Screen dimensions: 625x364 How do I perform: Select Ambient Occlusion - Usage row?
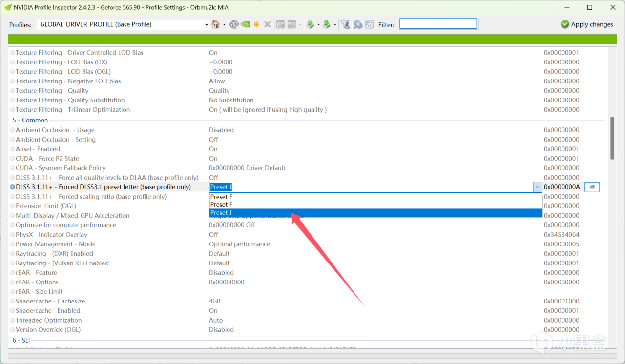point(55,130)
